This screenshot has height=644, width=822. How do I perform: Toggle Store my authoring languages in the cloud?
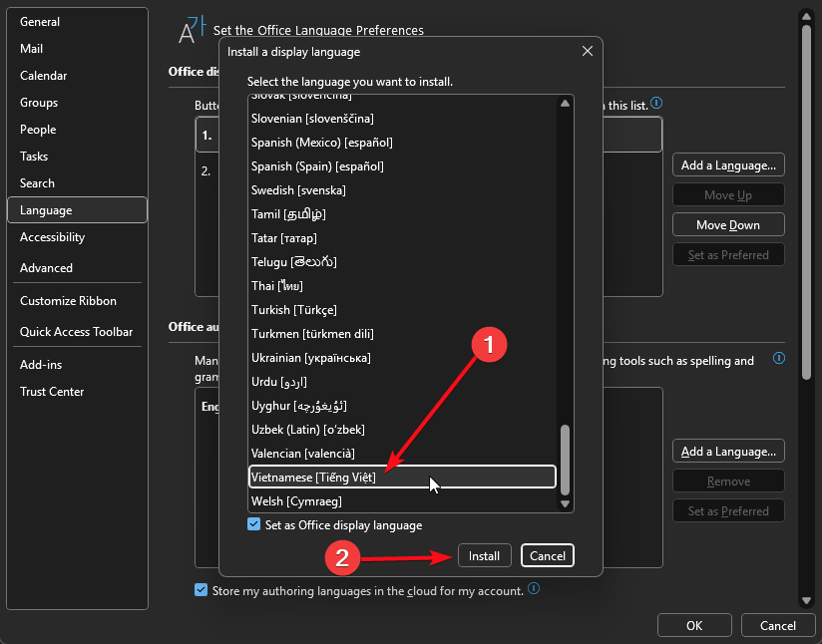click(201, 590)
